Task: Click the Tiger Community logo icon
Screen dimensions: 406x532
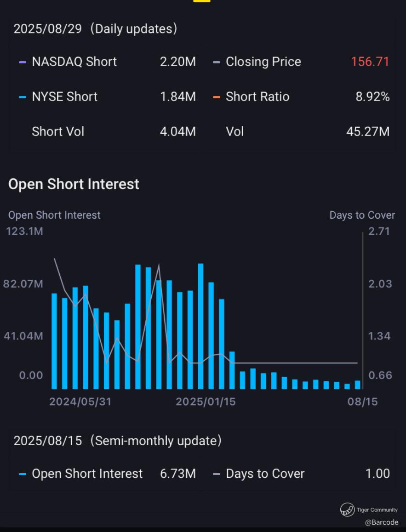Action: (x=347, y=509)
